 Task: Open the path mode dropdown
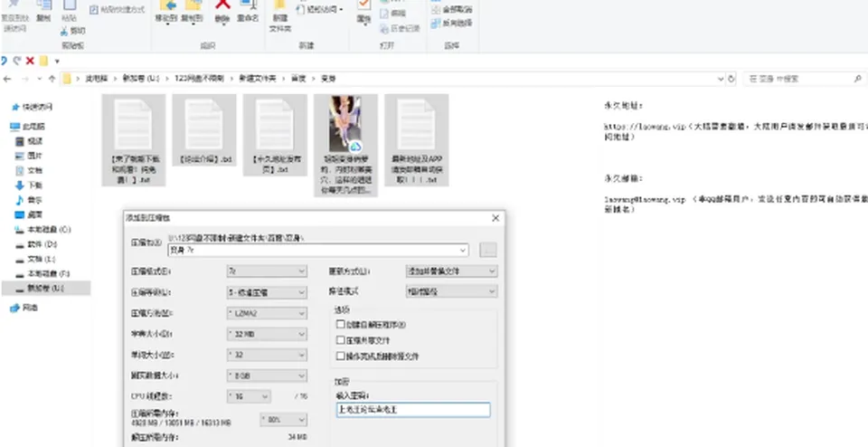(x=452, y=291)
